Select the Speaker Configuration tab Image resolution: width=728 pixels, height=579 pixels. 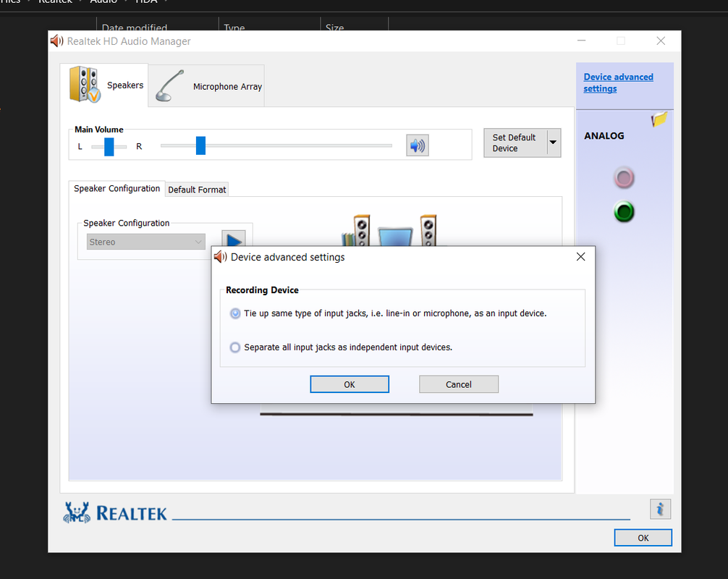click(x=117, y=188)
